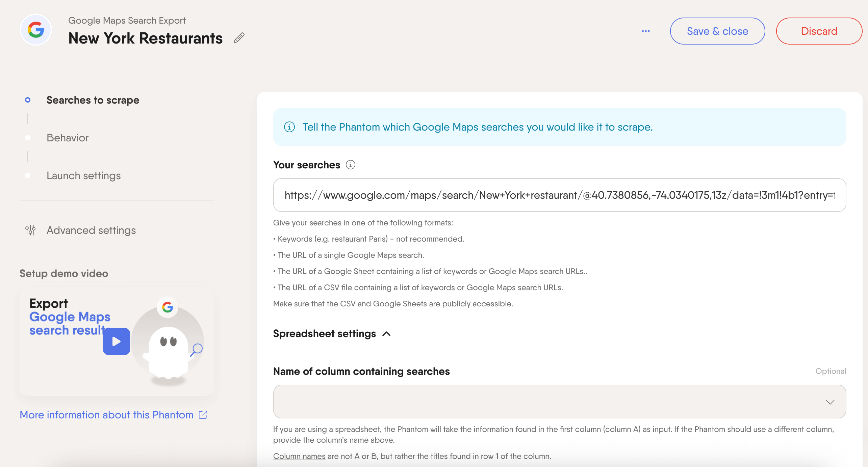868x467 pixels.
Task: Click the info icon beside Your searches
Action: 351,165
